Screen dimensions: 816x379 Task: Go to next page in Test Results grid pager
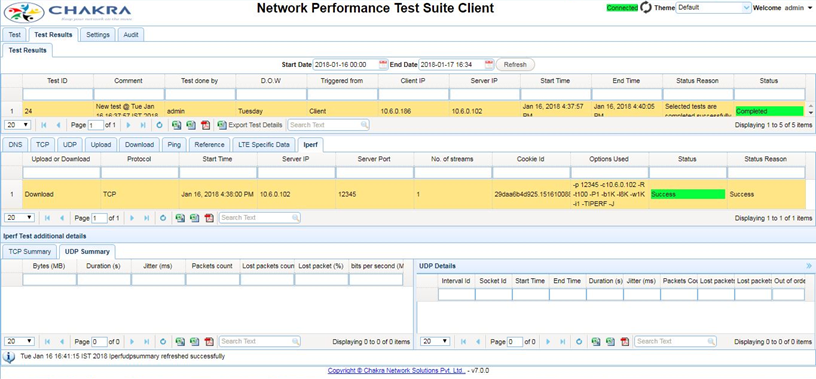click(x=129, y=125)
